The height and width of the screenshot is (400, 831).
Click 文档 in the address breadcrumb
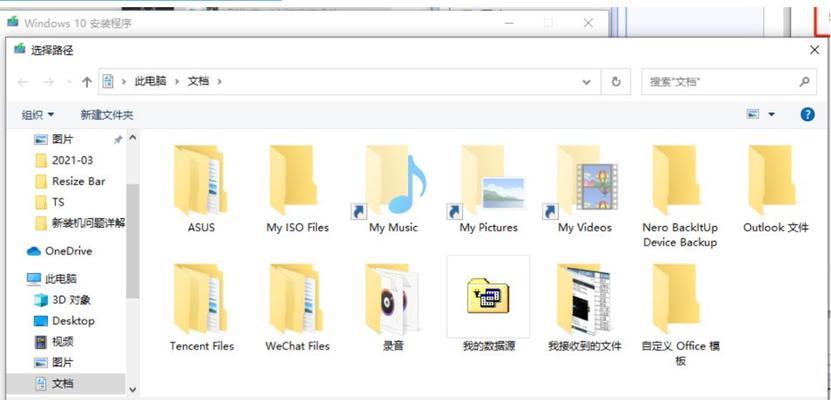[x=198, y=82]
